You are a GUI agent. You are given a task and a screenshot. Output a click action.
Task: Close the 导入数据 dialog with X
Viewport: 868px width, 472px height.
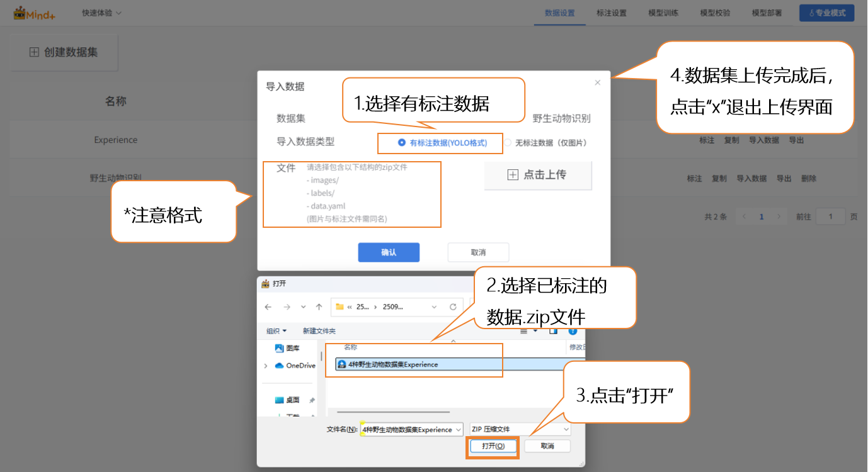coord(597,82)
